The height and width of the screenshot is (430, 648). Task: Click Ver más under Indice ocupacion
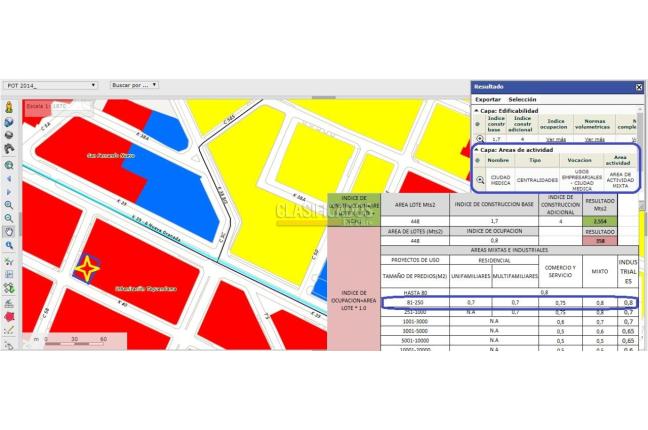click(556, 140)
